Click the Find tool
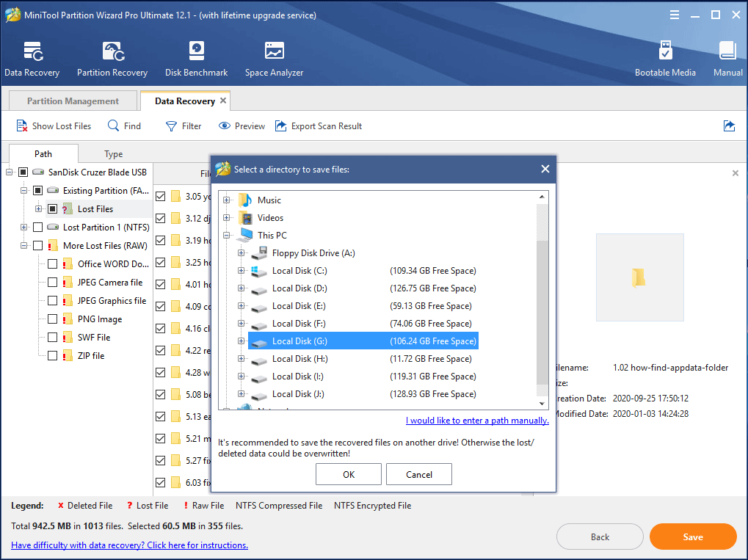 coord(124,126)
